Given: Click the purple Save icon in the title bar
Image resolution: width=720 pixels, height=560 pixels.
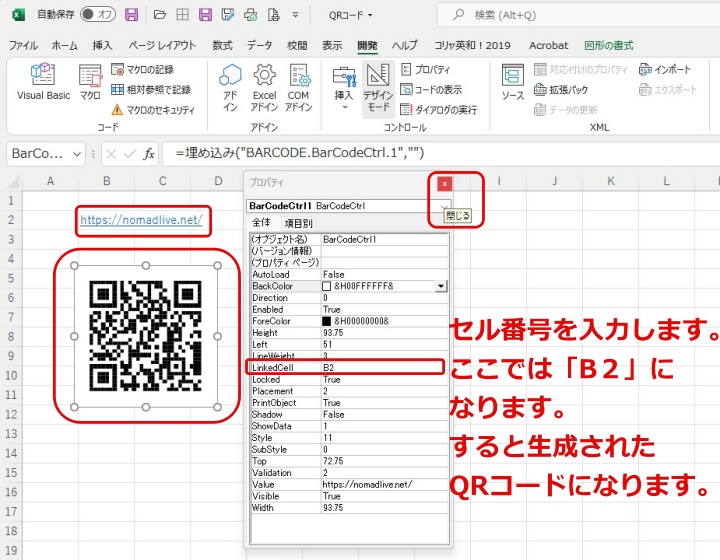Looking at the screenshot, I should [x=132, y=15].
